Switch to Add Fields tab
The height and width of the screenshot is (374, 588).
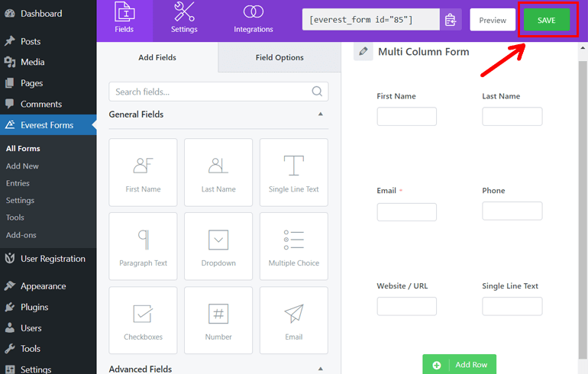(x=157, y=57)
